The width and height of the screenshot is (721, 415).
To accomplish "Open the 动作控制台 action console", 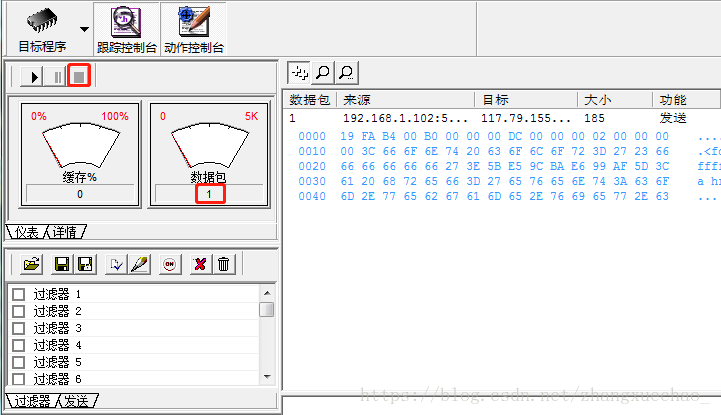I will pos(194,29).
